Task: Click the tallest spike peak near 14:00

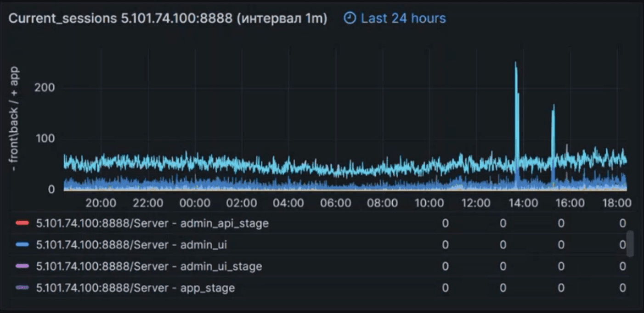Action: tap(515, 63)
